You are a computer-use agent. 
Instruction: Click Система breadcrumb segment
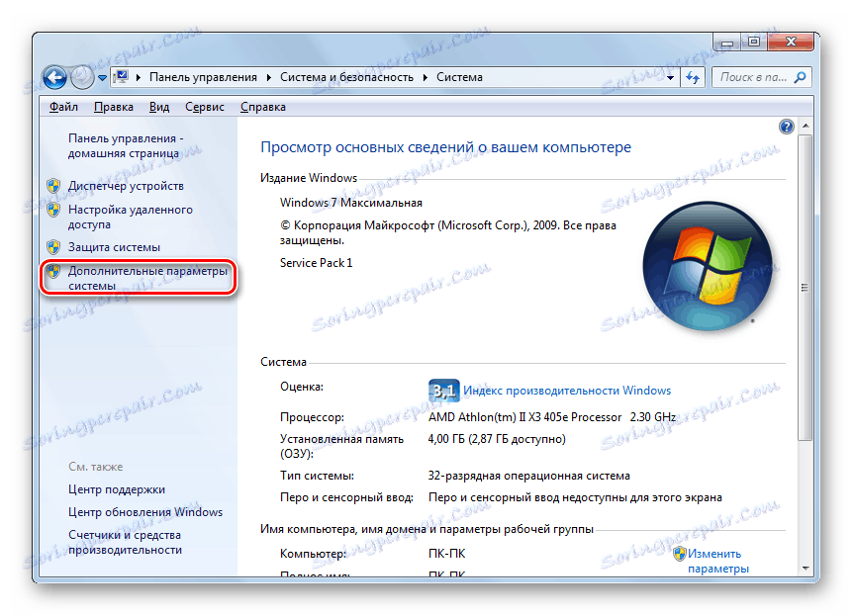click(459, 77)
